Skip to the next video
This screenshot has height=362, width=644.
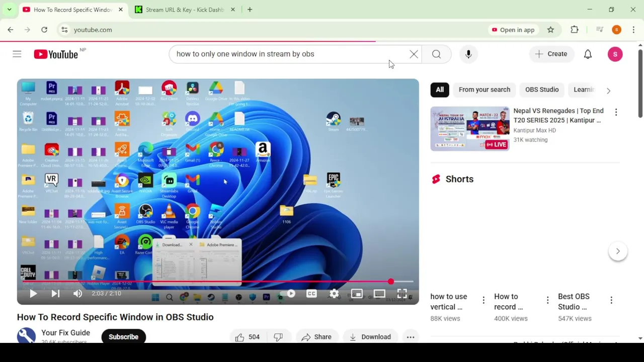[x=55, y=294]
